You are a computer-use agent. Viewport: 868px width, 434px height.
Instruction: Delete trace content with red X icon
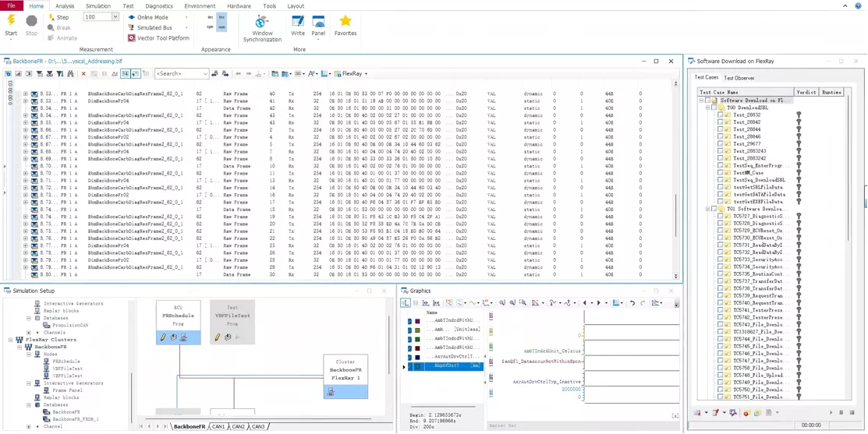coord(83,73)
